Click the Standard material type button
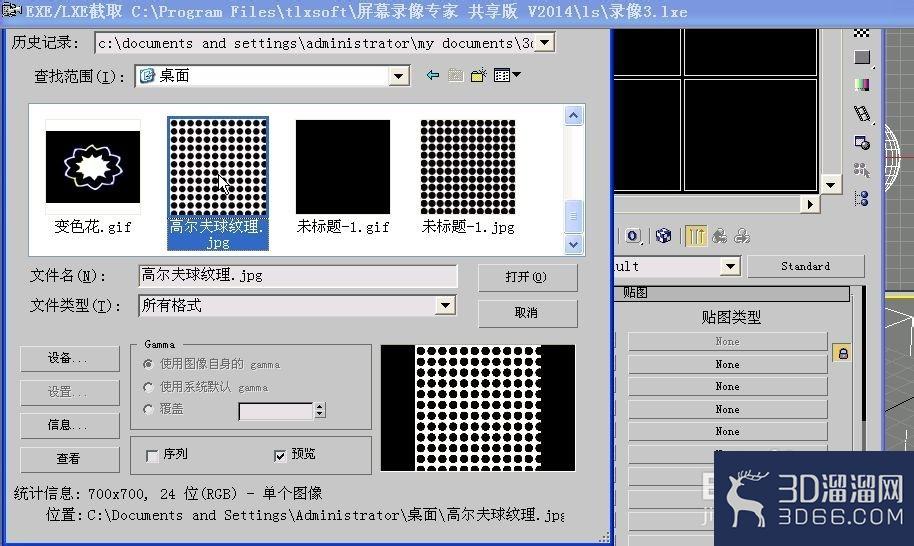The image size is (914, 546). (806, 266)
